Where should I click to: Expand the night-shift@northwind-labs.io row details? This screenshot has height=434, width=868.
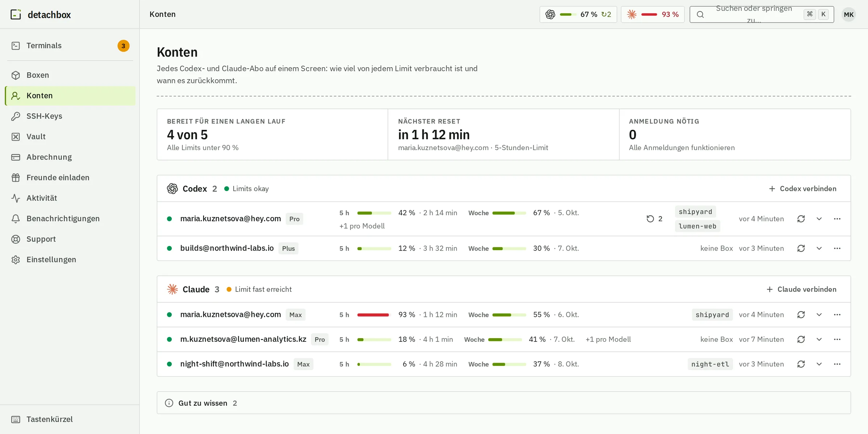819,364
